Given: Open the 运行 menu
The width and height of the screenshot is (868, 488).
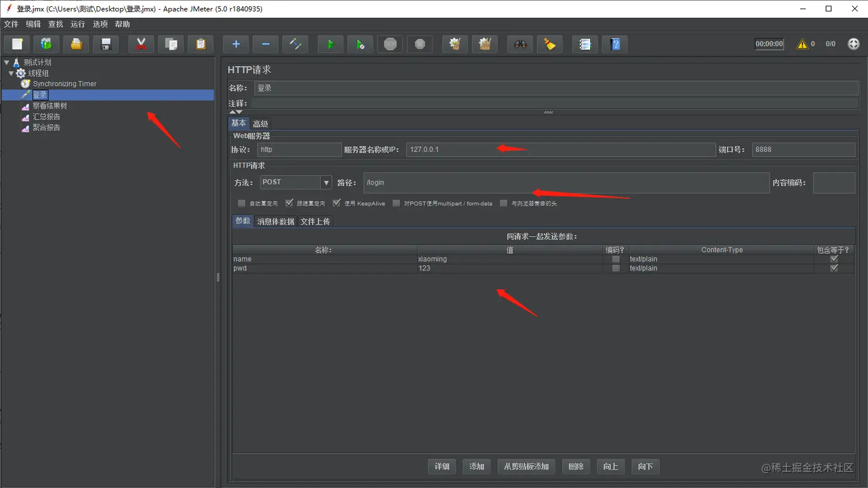Looking at the screenshot, I should click(x=77, y=24).
